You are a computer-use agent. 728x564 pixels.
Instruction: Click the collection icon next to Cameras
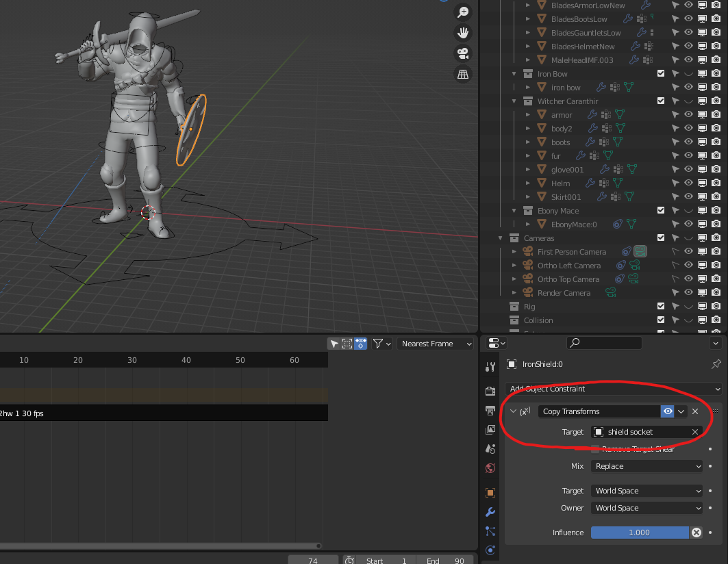point(514,238)
